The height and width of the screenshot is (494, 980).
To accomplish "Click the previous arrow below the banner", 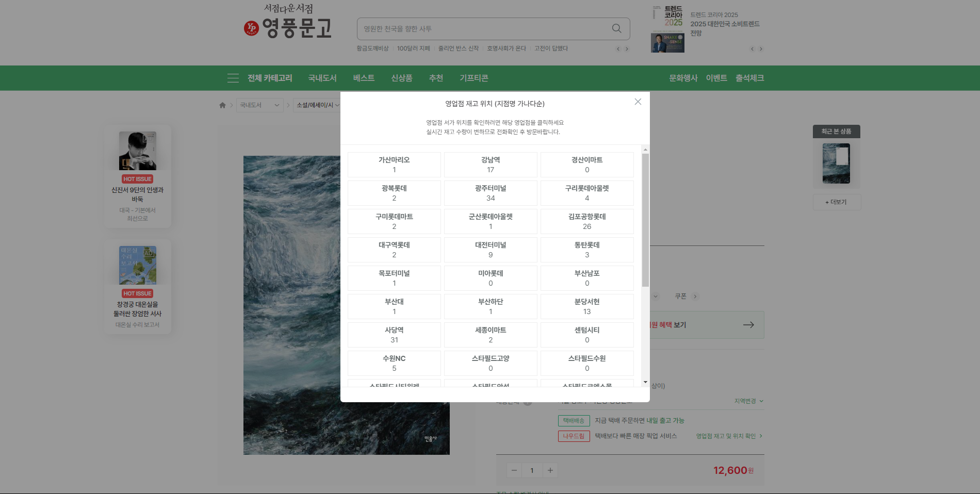I will [x=617, y=48].
